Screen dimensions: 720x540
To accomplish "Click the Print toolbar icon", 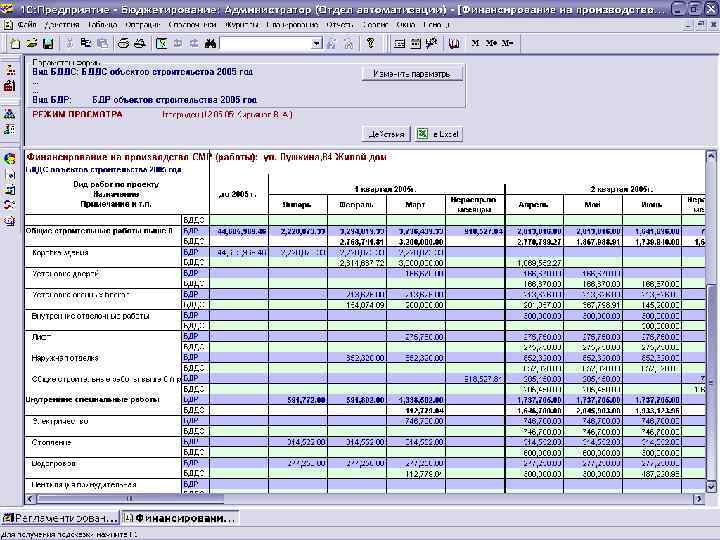I will click(123, 44).
